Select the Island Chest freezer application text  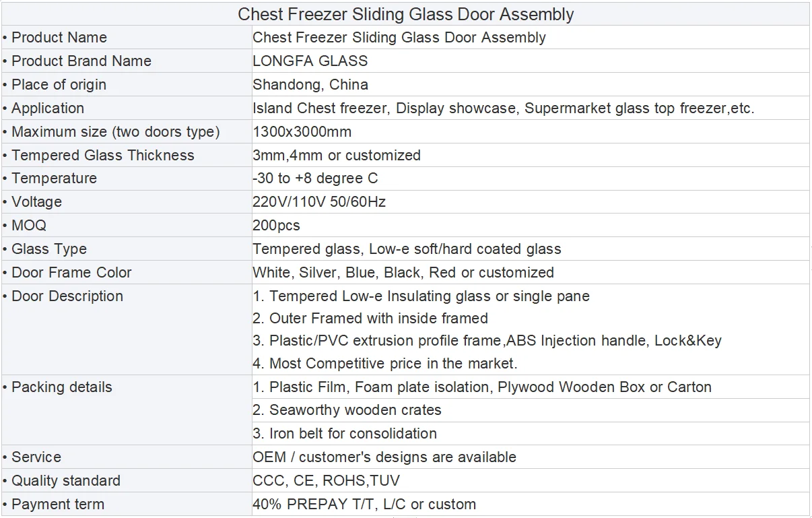point(503,108)
